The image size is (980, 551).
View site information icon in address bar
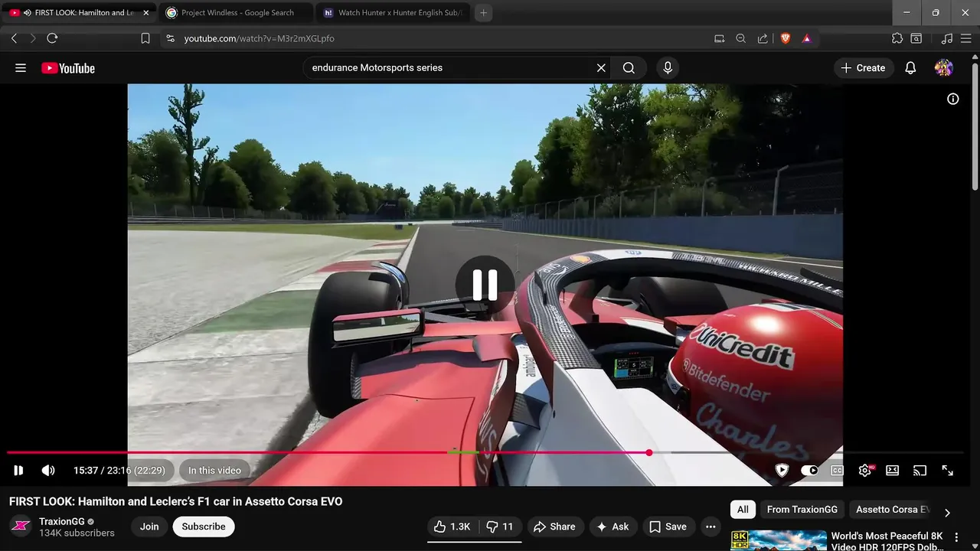pyautogui.click(x=170, y=38)
